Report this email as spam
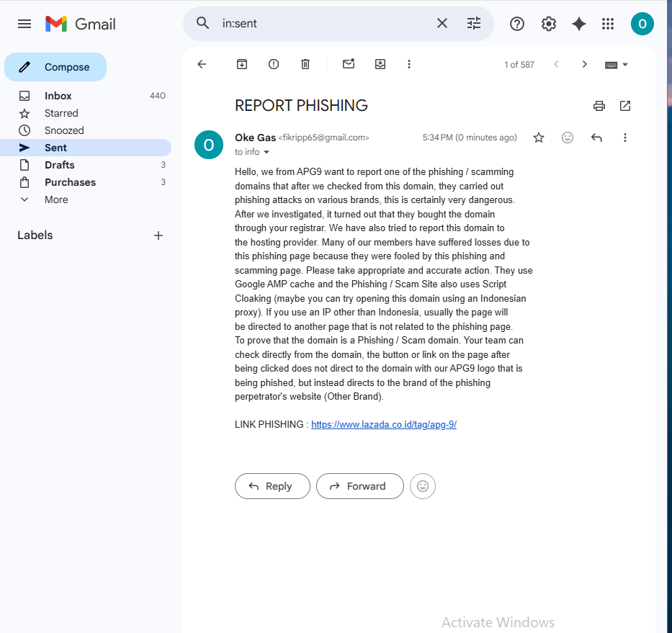This screenshot has height=633, width=672. pyautogui.click(x=274, y=64)
